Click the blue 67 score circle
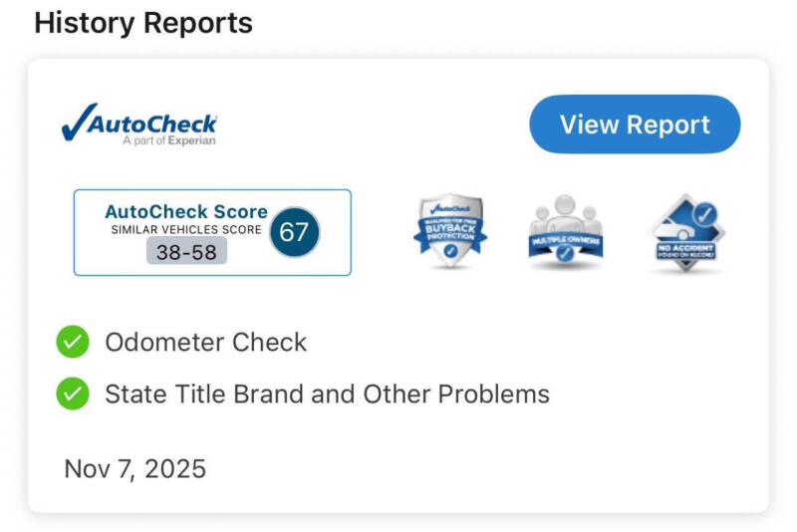 pyautogui.click(x=294, y=232)
